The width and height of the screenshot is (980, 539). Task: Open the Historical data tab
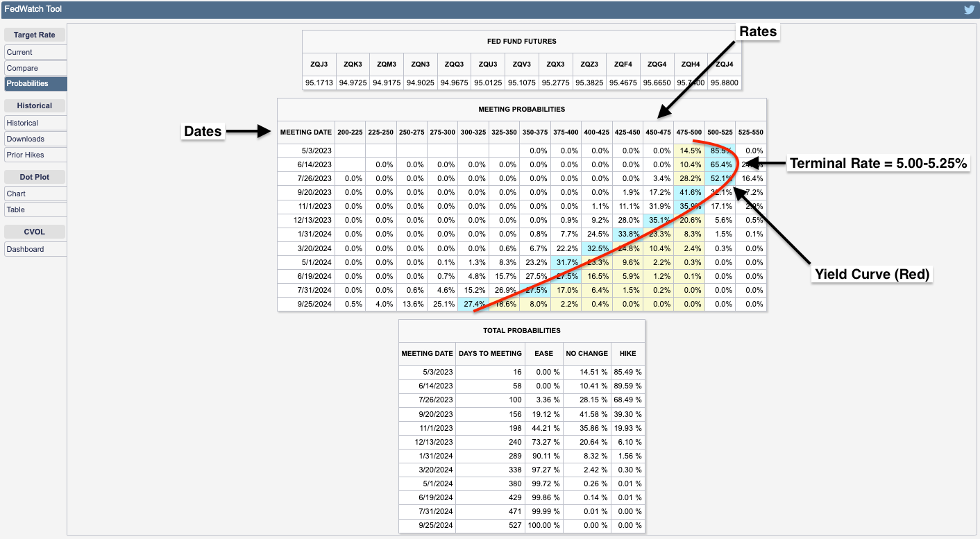[x=35, y=123]
